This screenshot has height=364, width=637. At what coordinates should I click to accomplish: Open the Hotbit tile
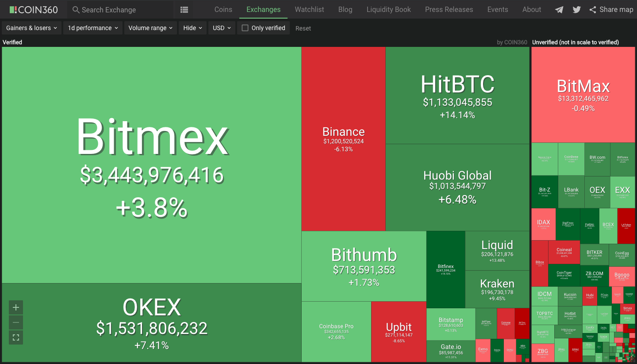[x=570, y=316]
